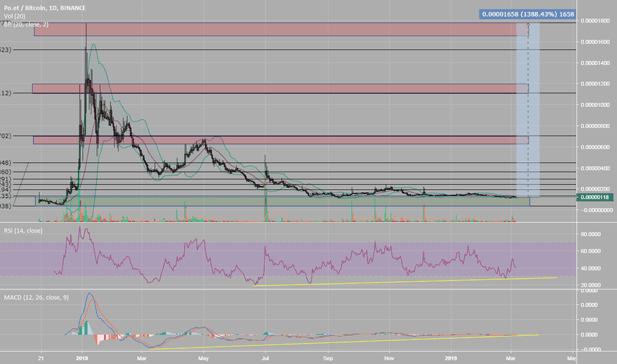Click the Jul label on time axis

point(265,358)
